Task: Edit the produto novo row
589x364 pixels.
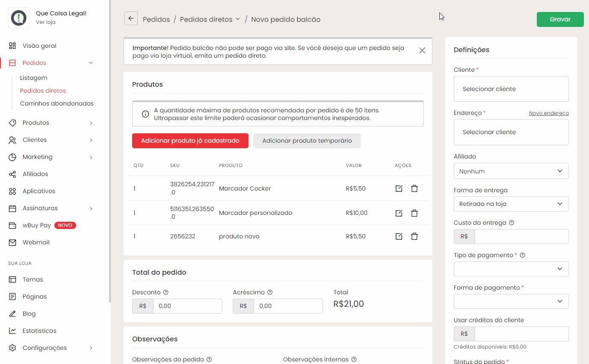Action: point(399,236)
